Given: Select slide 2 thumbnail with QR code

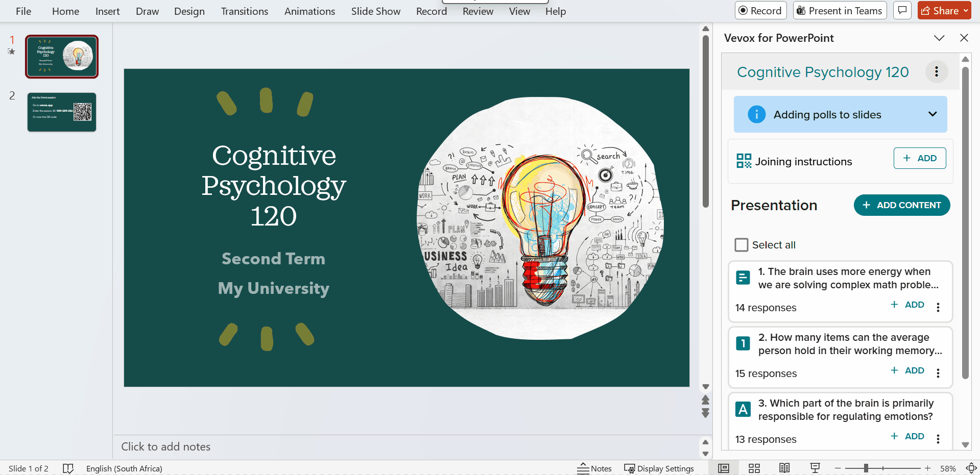Looking at the screenshot, I should (62, 112).
